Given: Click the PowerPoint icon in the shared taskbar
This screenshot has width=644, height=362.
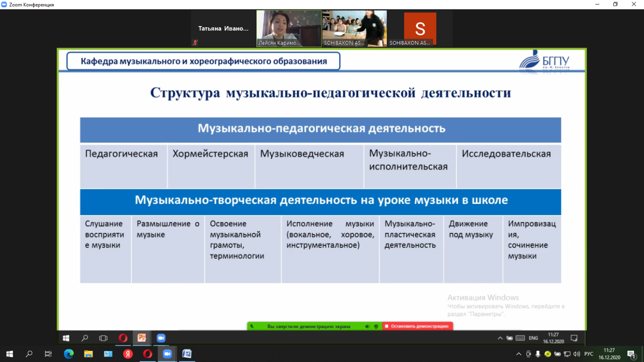Looking at the screenshot, I should pos(142,338).
